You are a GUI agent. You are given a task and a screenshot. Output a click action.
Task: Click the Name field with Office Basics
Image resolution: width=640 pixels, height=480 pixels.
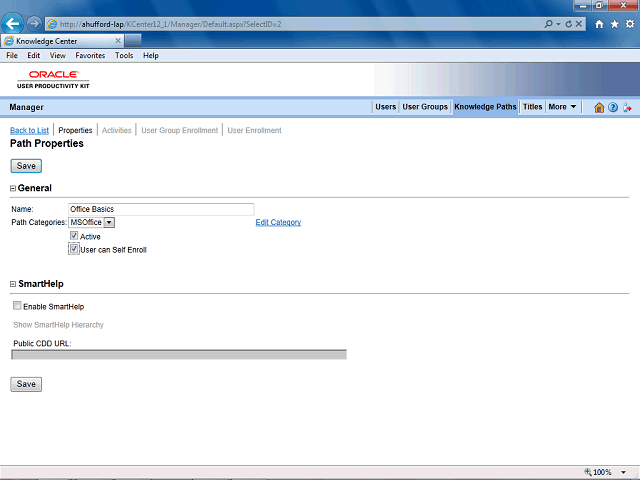pyautogui.click(x=161, y=209)
